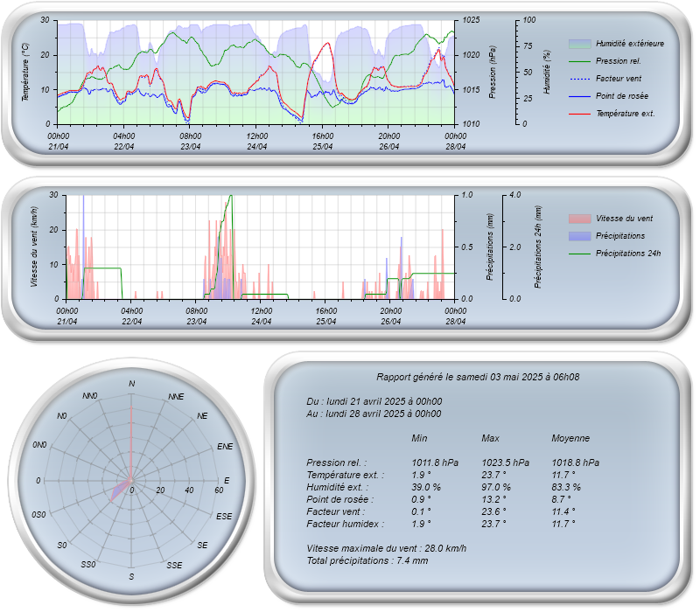Viewport: 700px width, 612px height.
Task: Select the 25/04 date label on the temperature chart
Action: click(323, 147)
